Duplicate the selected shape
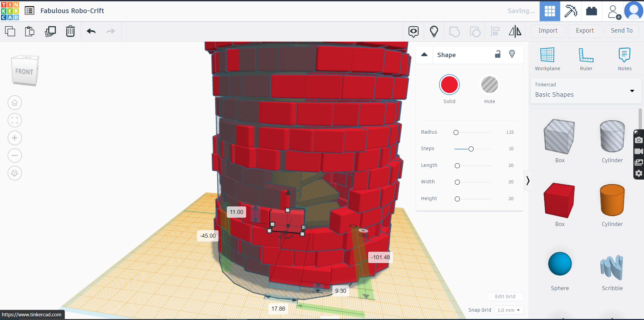The width and height of the screenshot is (644, 320). [50, 31]
